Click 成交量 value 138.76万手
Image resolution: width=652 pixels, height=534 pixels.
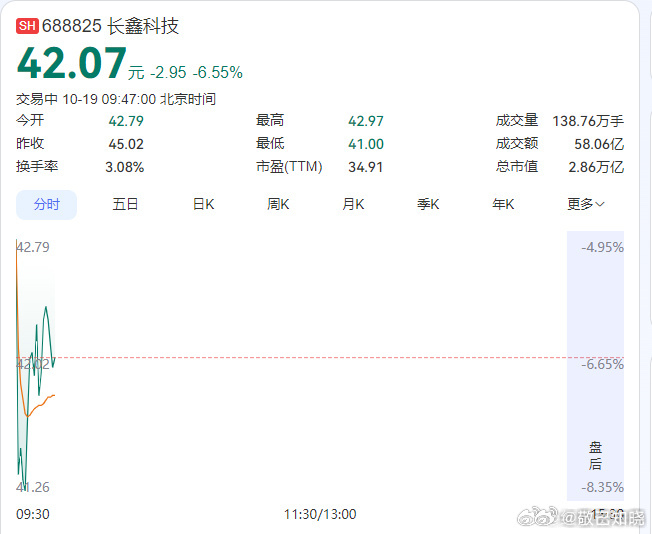[588, 121]
